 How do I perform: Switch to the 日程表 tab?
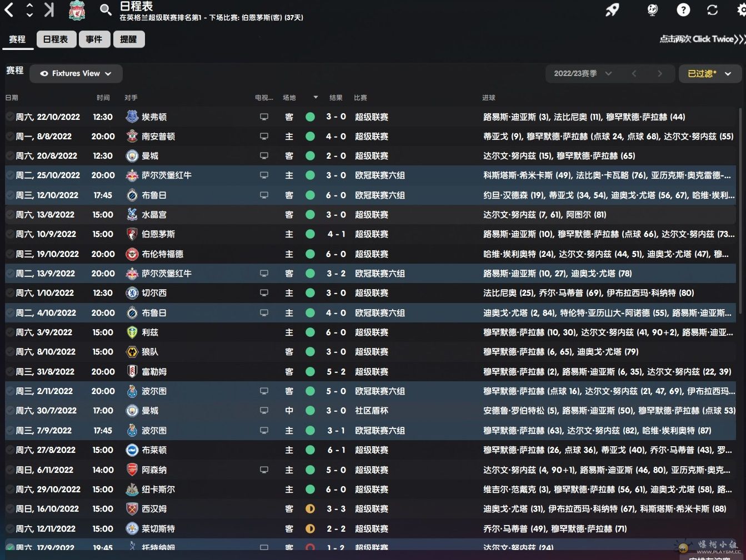point(56,39)
